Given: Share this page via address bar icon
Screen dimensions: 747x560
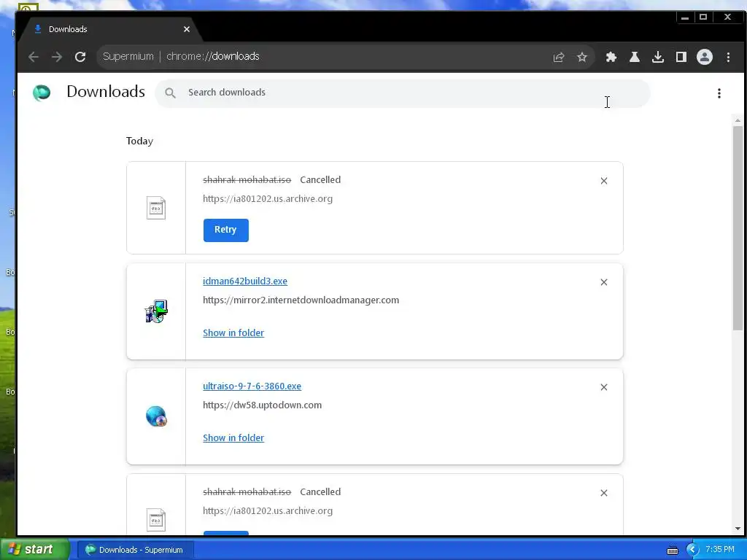Looking at the screenshot, I should click(x=559, y=57).
